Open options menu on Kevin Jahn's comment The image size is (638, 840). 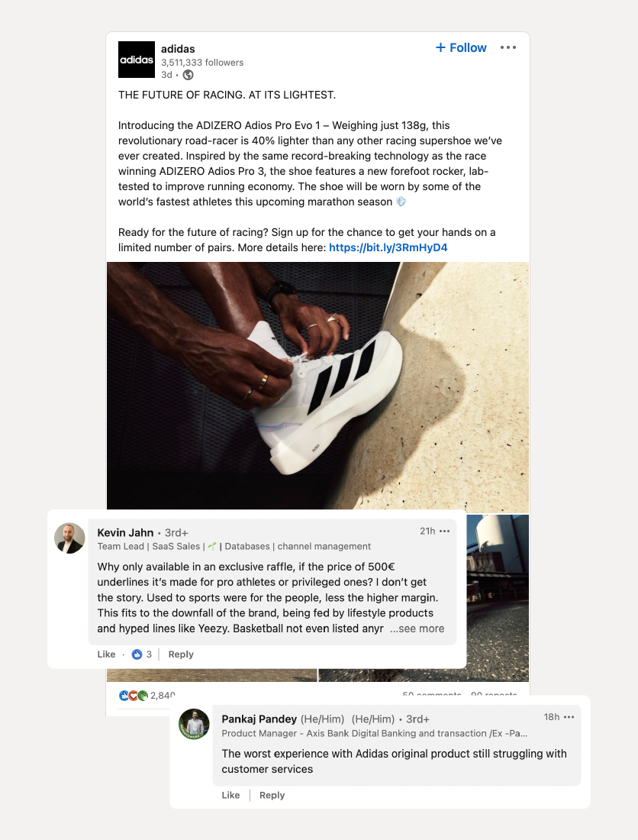tap(445, 531)
